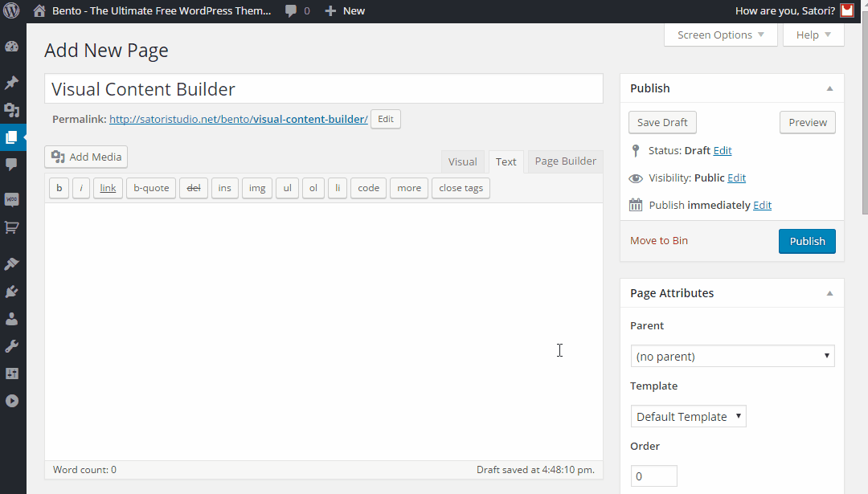Open the Plugins sidebar icon

coord(11,292)
